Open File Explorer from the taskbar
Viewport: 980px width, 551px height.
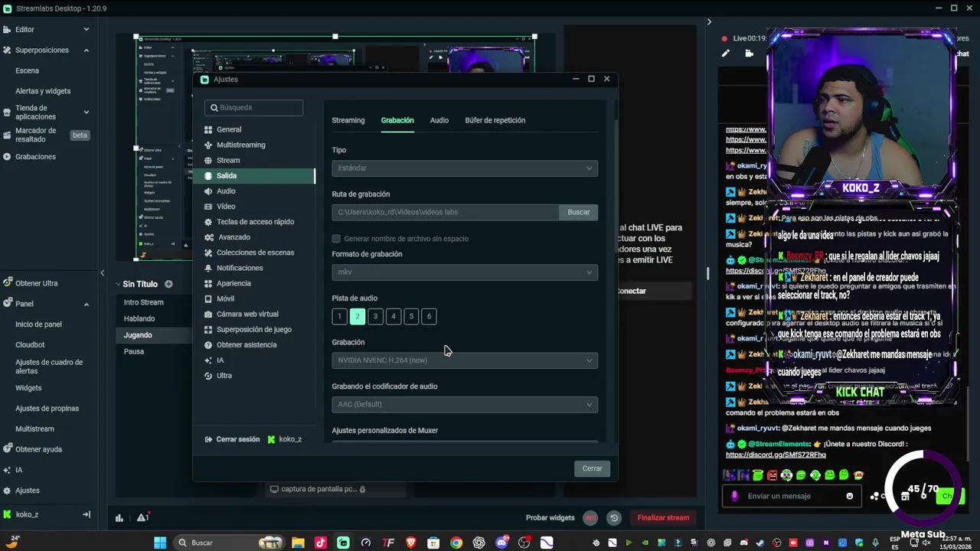(x=298, y=543)
